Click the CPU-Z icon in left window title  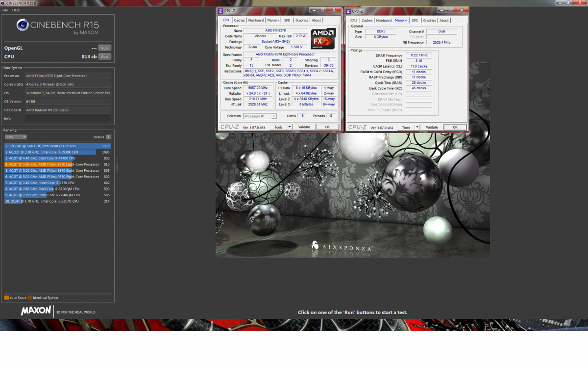coord(221,11)
